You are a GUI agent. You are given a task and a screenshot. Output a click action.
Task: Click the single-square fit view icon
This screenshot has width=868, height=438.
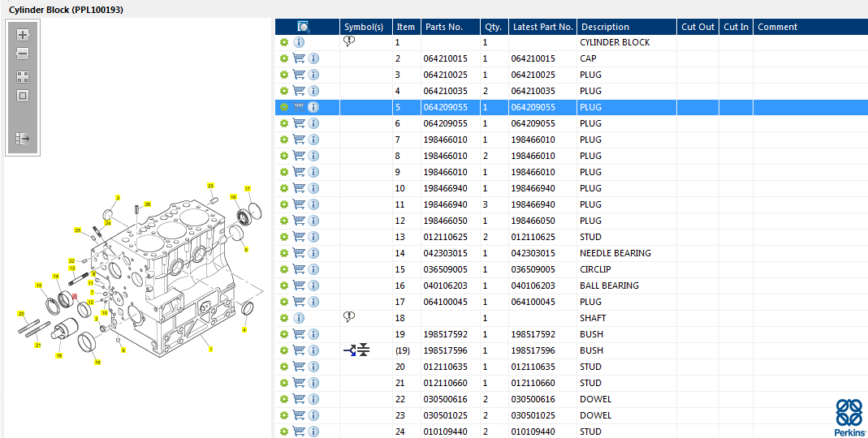(23, 96)
